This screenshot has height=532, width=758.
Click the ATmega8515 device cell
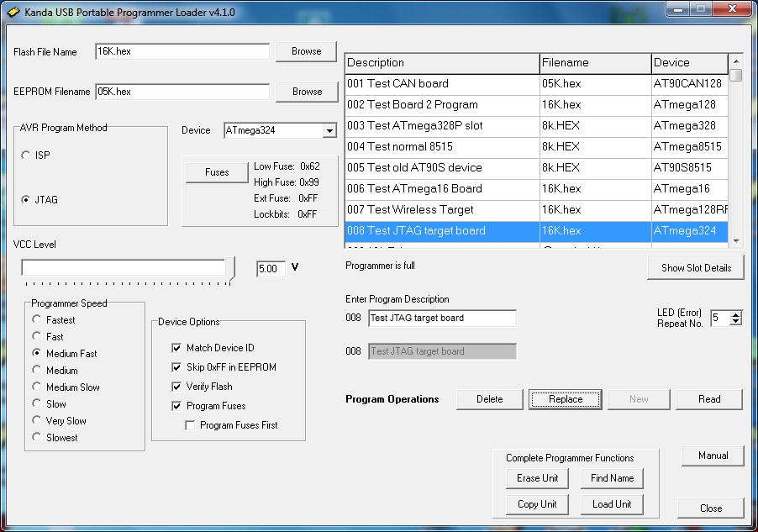pyautogui.click(x=690, y=147)
